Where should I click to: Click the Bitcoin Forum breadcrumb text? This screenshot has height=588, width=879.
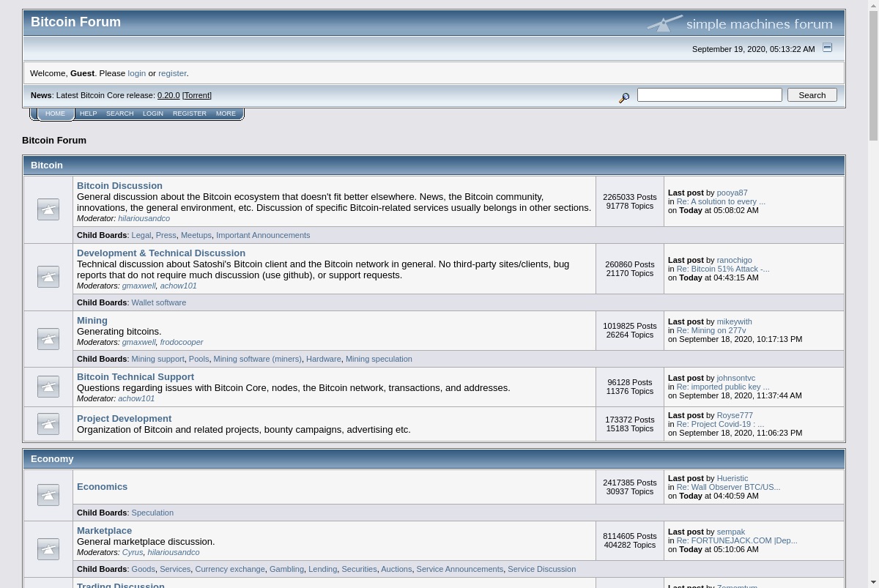[54, 141]
